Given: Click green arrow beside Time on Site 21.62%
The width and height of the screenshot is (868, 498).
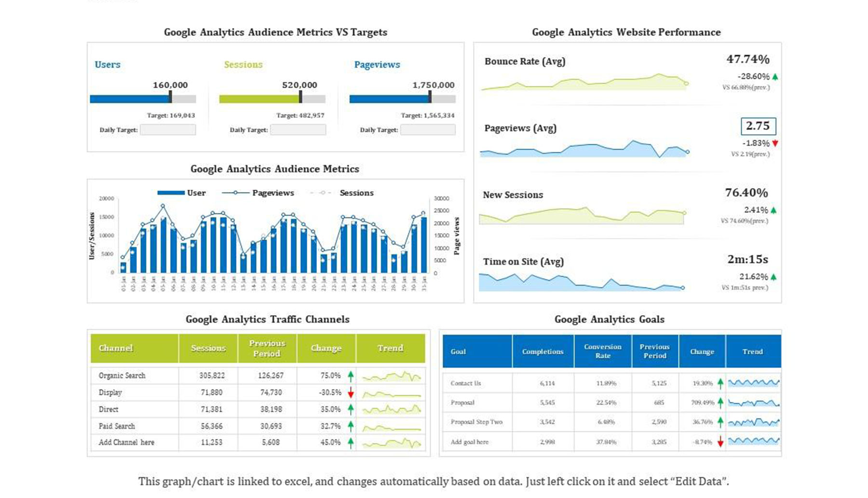Looking at the screenshot, I should [773, 277].
